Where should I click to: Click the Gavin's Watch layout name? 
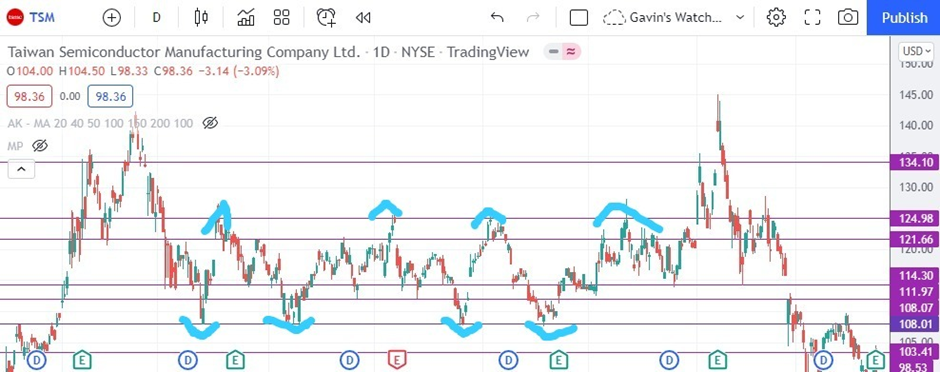point(675,17)
